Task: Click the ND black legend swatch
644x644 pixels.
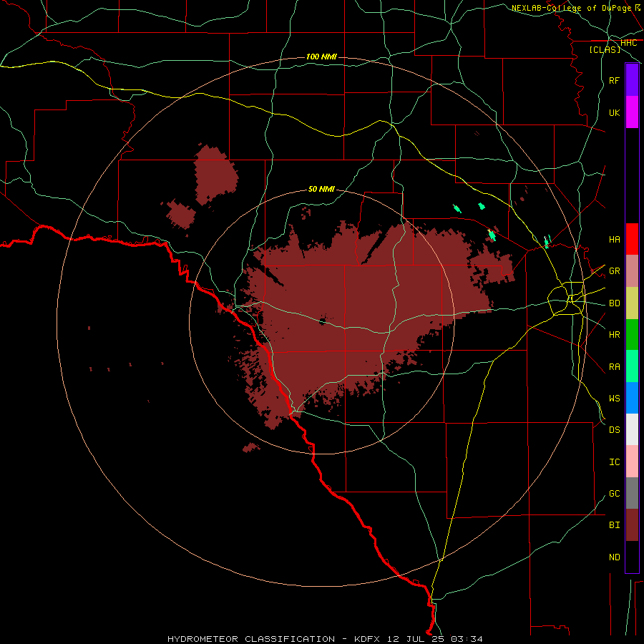Action: click(x=632, y=557)
